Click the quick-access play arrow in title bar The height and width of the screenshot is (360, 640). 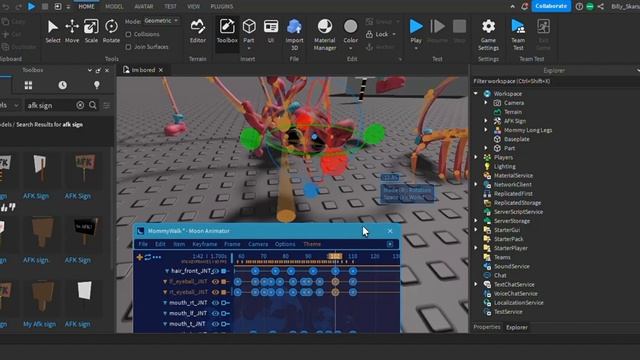31,6
